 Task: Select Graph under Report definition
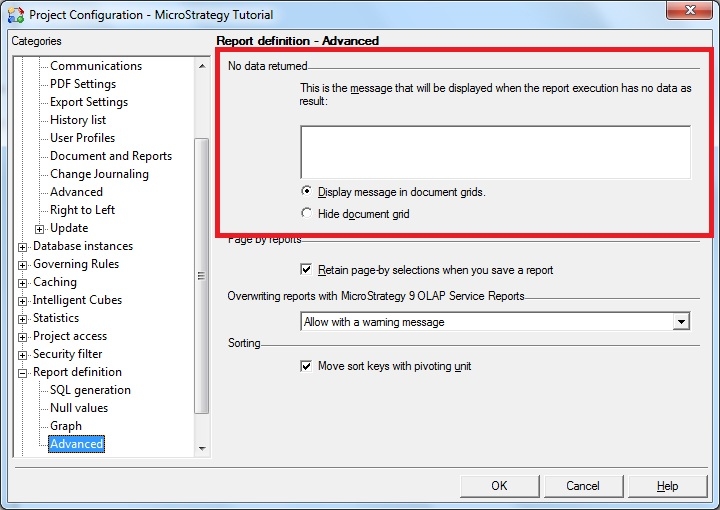66,426
